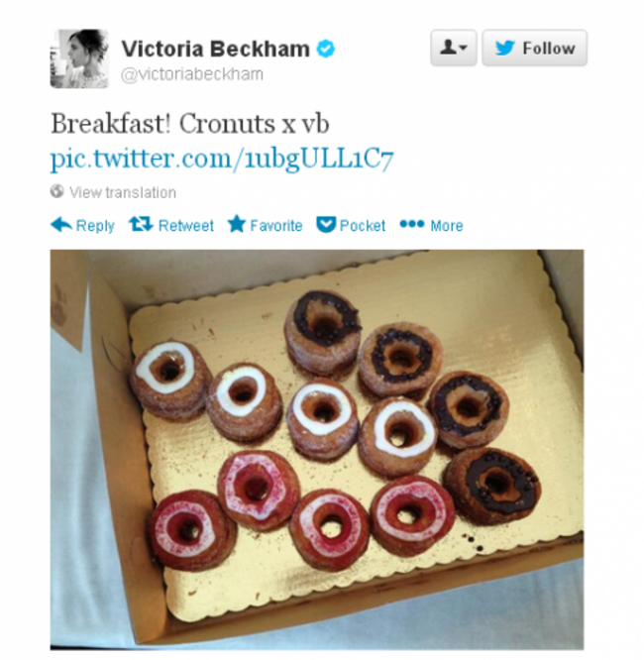The width and height of the screenshot is (644, 660).
Task: Click the Favorite star icon
Action: coord(237,224)
